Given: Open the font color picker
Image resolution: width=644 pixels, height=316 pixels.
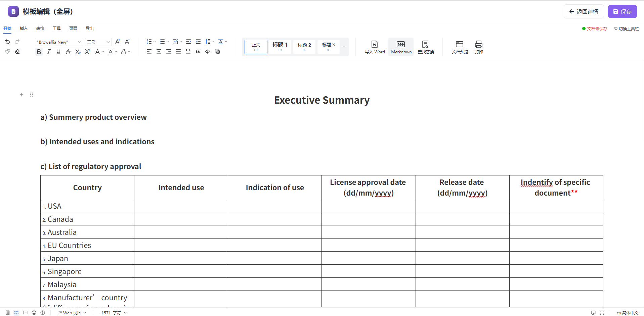Looking at the screenshot, I should click(98, 52).
